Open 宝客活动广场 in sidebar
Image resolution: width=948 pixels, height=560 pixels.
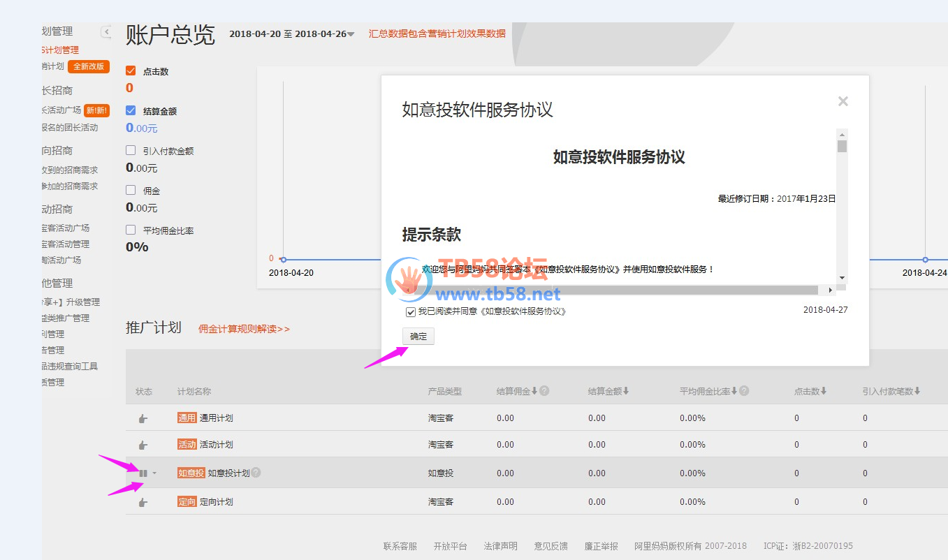tap(66, 228)
